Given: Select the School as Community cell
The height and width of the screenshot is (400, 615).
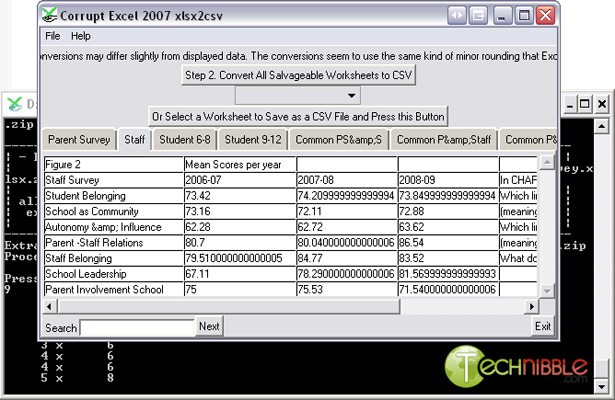Looking at the screenshot, I should [114, 211].
